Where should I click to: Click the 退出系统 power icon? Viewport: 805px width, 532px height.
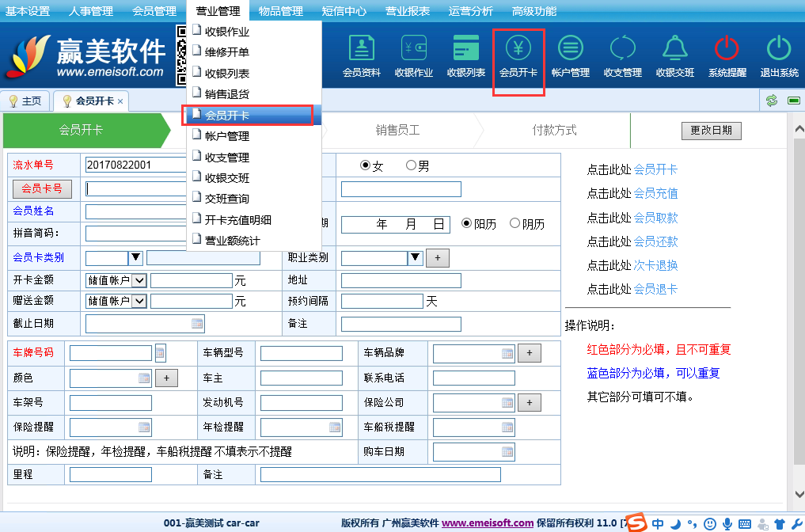click(x=779, y=55)
